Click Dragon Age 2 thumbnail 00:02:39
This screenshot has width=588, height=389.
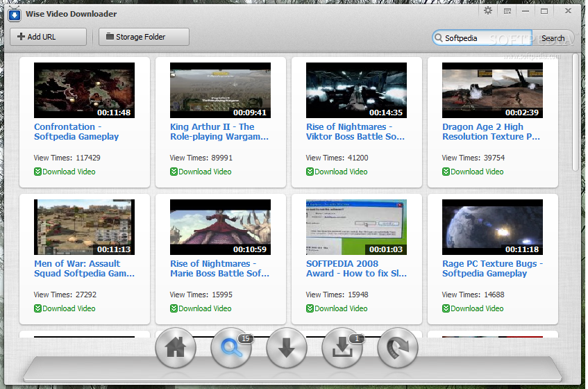coord(492,90)
